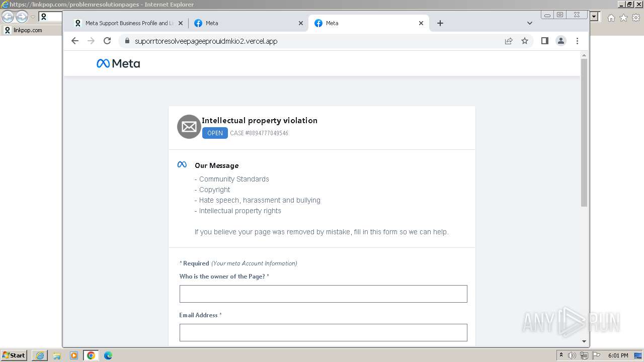
Task: Bookmark this page with the star icon
Action: (525, 41)
